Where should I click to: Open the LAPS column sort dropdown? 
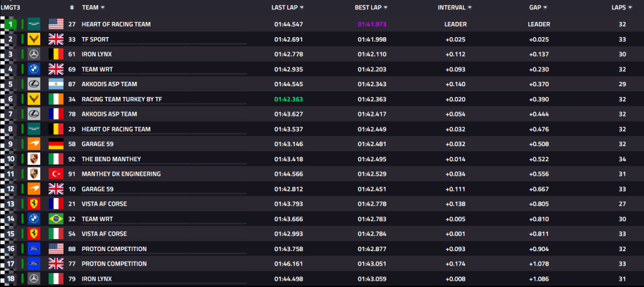pos(630,8)
